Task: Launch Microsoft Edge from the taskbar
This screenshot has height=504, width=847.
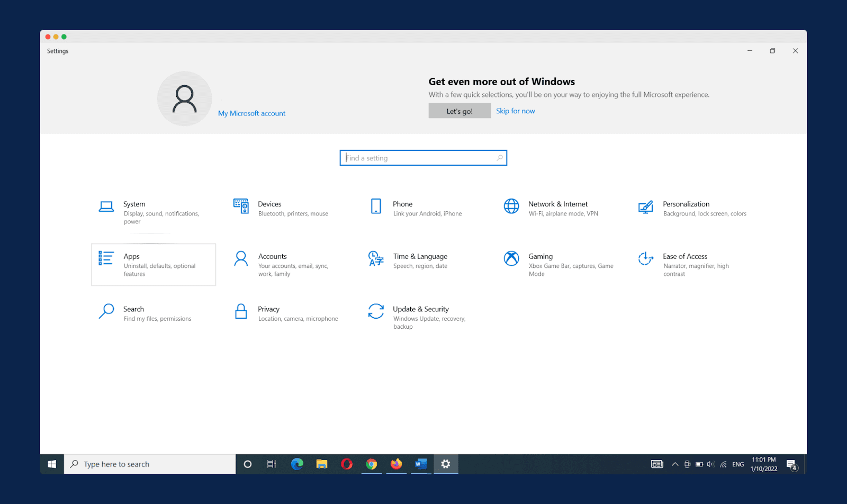Action: point(297,464)
